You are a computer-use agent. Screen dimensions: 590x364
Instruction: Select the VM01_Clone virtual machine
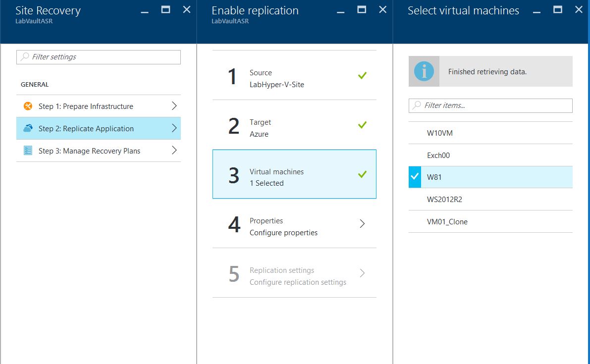(x=447, y=221)
